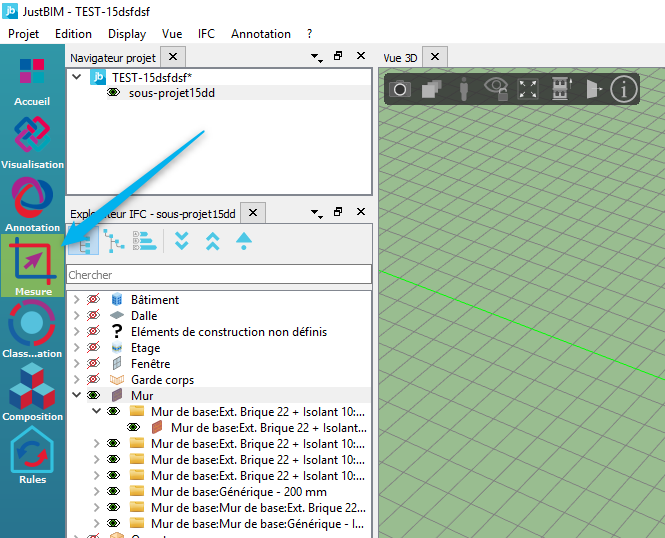Select the Vue 3D tab

tap(400, 58)
